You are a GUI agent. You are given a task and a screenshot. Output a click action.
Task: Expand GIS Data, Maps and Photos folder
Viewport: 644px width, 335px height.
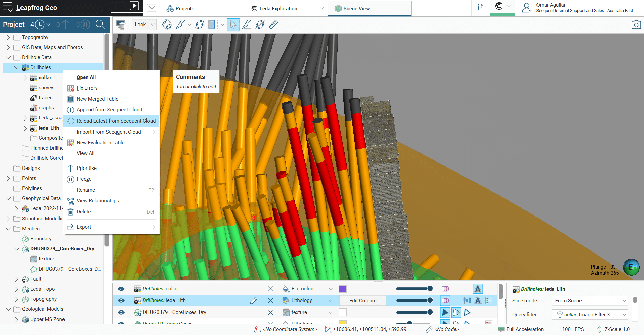click(x=8, y=48)
